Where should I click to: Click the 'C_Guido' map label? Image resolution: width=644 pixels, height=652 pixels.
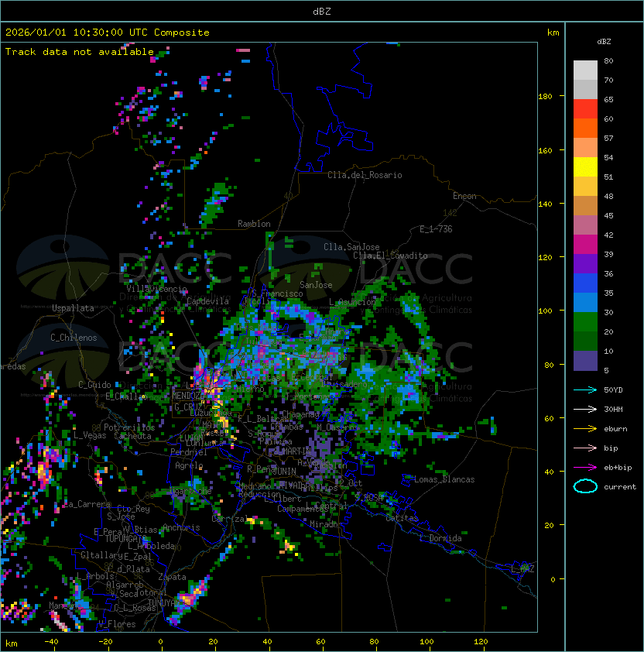pyautogui.click(x=94, y=385)
